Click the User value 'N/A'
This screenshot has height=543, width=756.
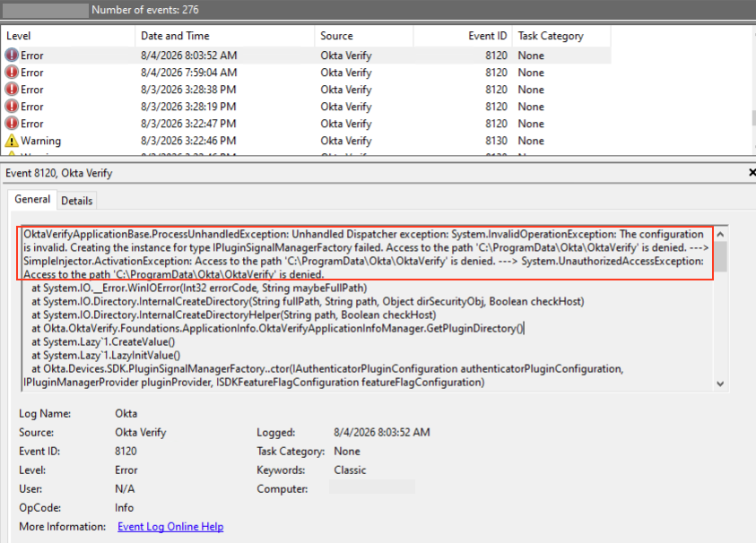pyautogui.click(x=125, y=489)
